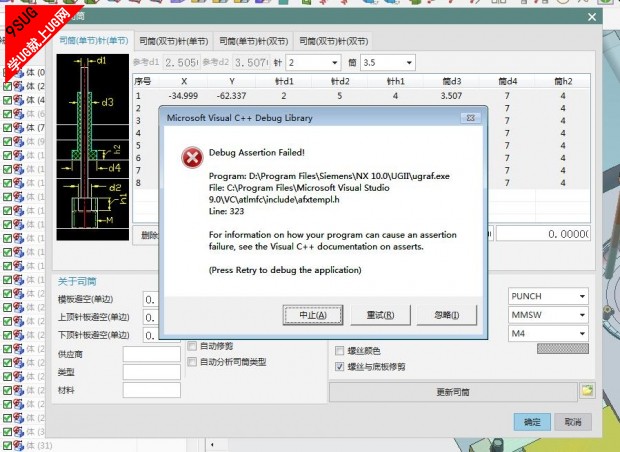Close the 司筒 dialog with the white X

pyautogui.click(x=592, y=17)
